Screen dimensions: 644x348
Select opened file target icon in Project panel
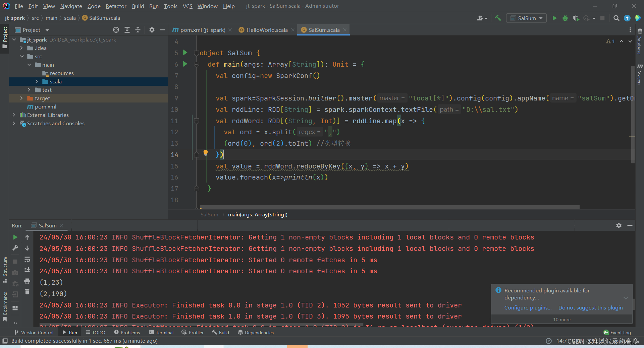[116, 30]
